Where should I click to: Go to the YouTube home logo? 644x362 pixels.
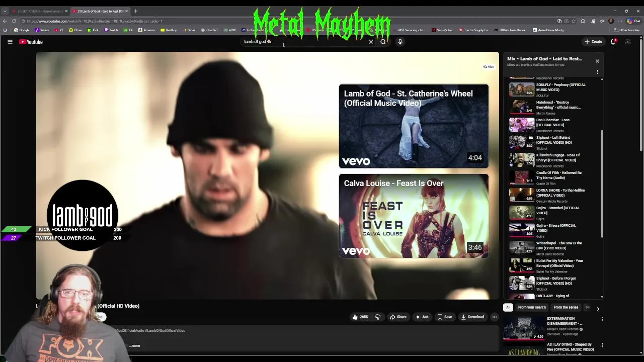pyautogui.click(x=31, y=42)
